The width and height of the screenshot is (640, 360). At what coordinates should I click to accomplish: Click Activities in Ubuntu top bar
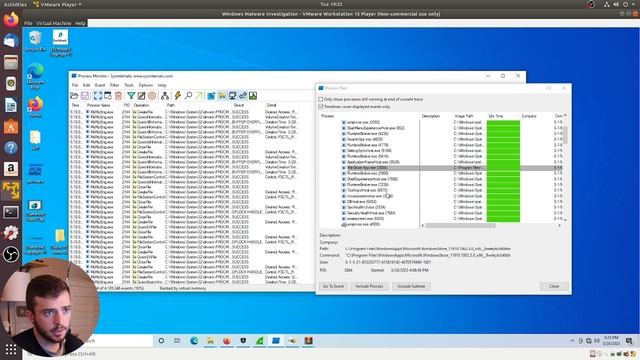[15, 4]
